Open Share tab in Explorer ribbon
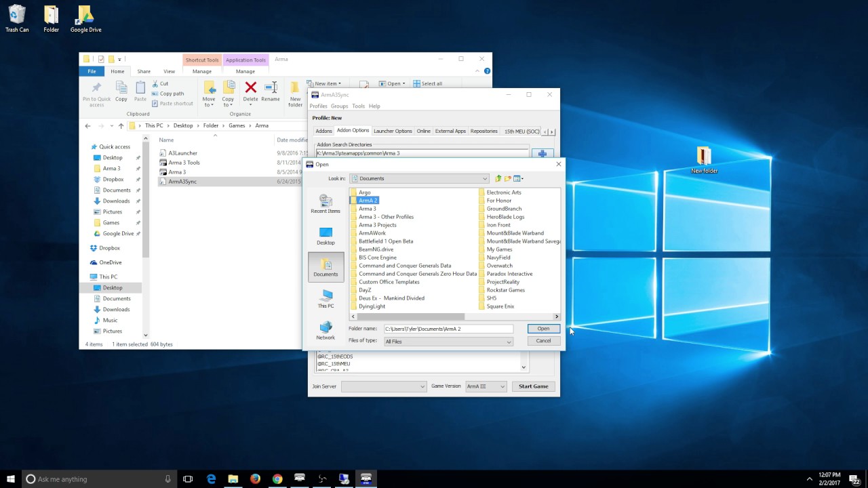 click(x=144, y=71)
